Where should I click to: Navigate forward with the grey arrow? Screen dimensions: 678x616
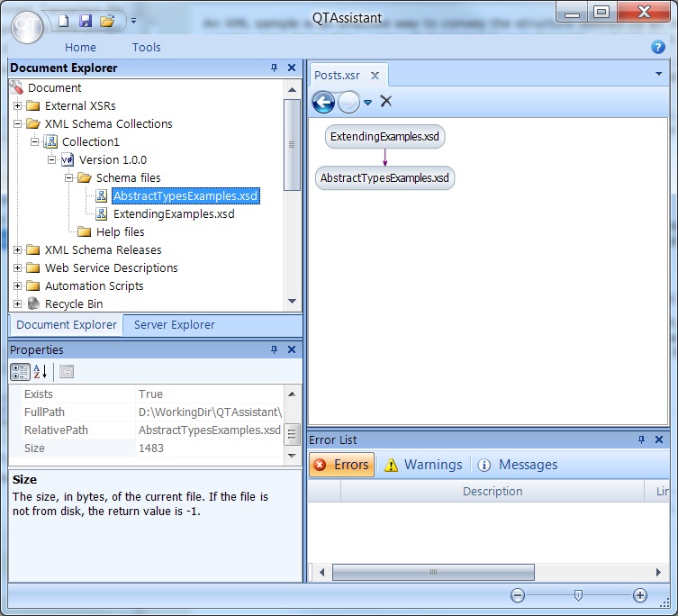348,102
